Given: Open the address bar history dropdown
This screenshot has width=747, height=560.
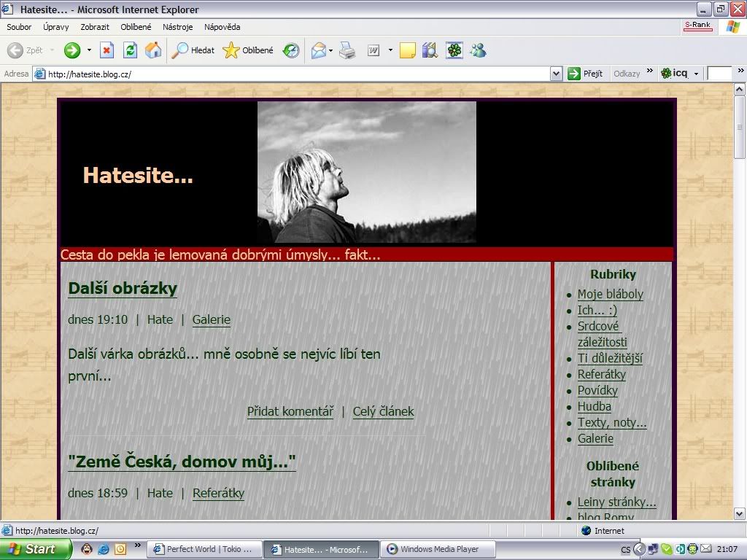Looking at the screenshot, I should pos(556,73).
